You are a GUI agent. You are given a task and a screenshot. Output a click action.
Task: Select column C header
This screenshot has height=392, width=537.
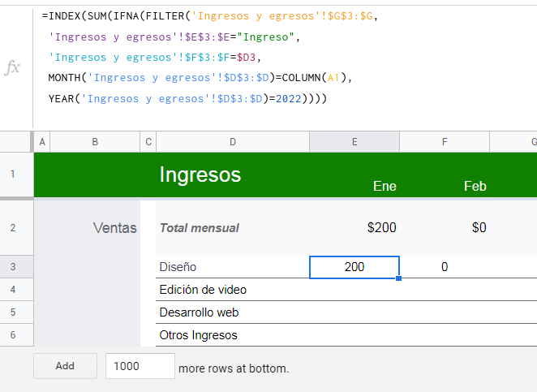(x=148, y=142)
